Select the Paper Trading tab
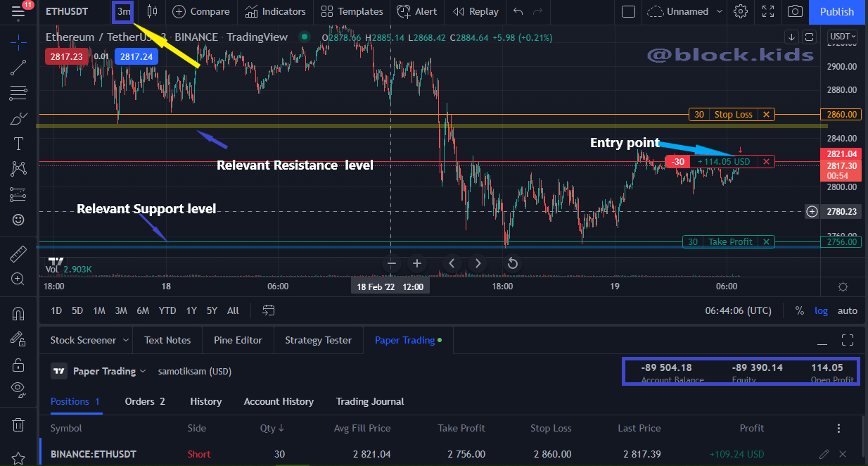The image size is (868, 466). click(408, 340)
